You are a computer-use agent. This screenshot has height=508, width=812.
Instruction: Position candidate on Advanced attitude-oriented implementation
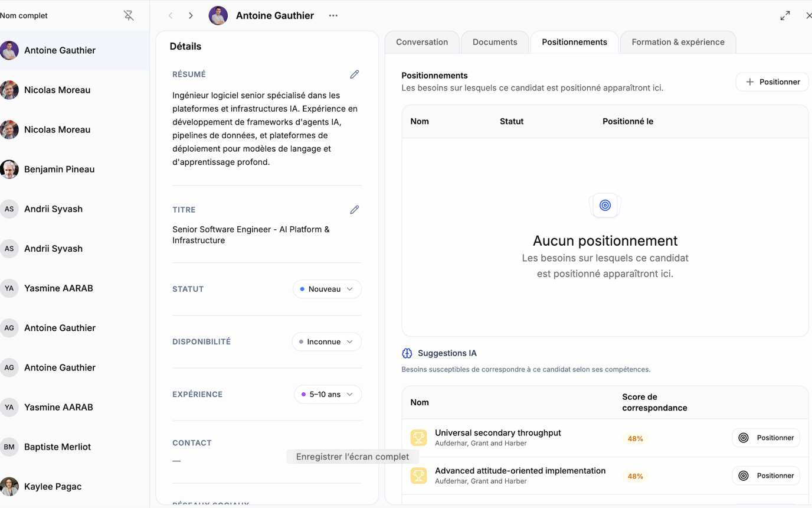[x=765, y=476]
